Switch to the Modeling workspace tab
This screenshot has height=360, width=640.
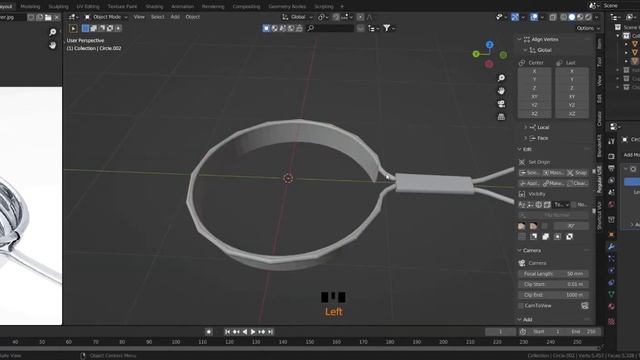pos(30,6)
